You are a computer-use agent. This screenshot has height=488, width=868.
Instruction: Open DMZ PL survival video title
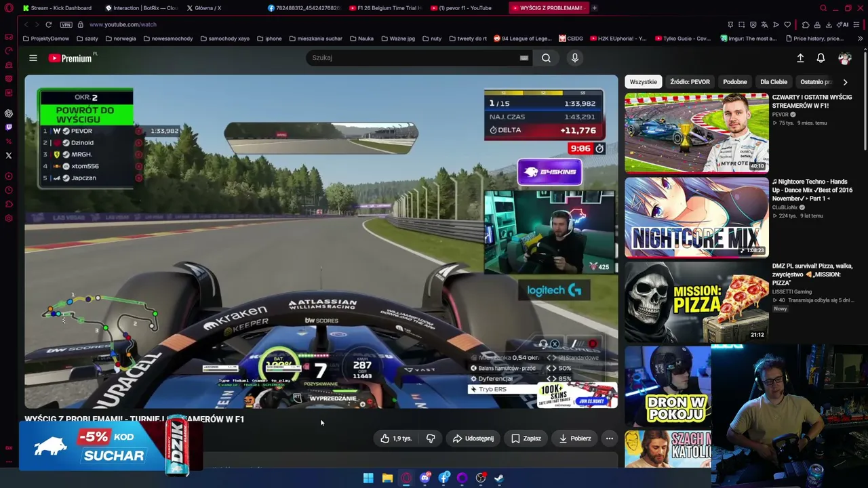pyautogui.click(x=812, y=274)
